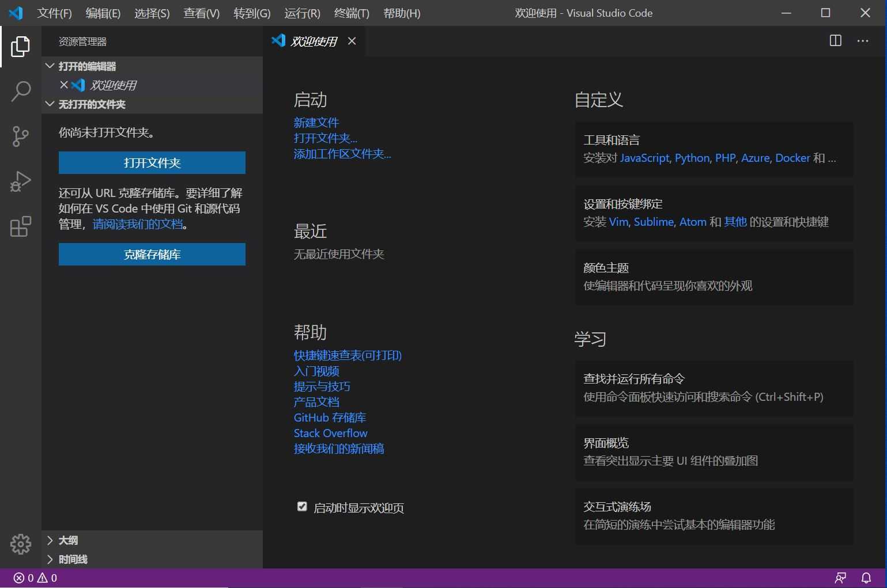Open the Explorer view in activity bar
Image resolution: width=887 pixels, height=588 pixels.
21,47
